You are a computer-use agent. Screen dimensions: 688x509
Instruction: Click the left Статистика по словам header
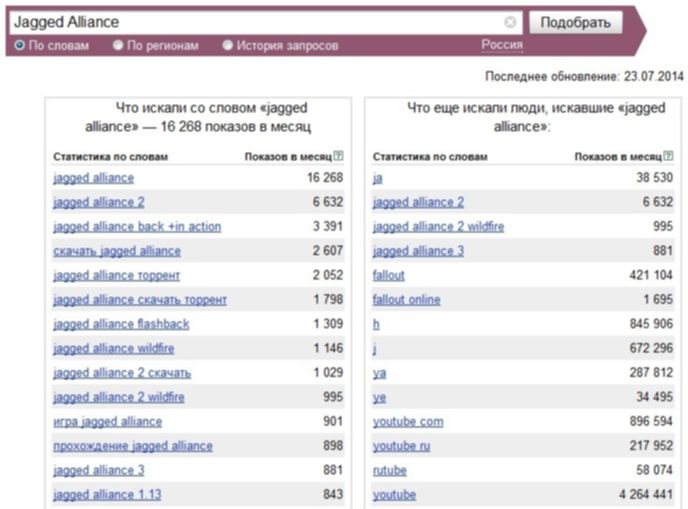point(111,157)
